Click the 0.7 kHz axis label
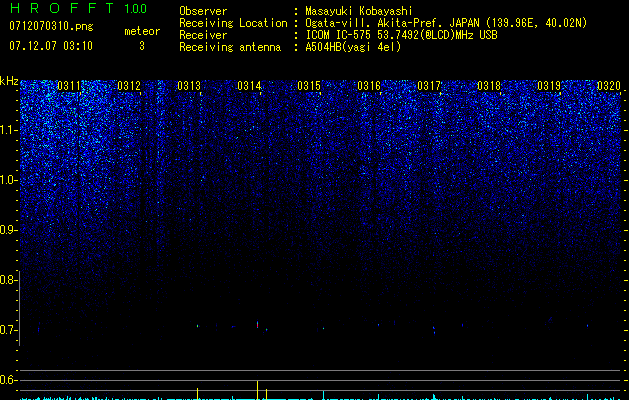The width and height of the screenshot is (629, 400). point(8,330)
